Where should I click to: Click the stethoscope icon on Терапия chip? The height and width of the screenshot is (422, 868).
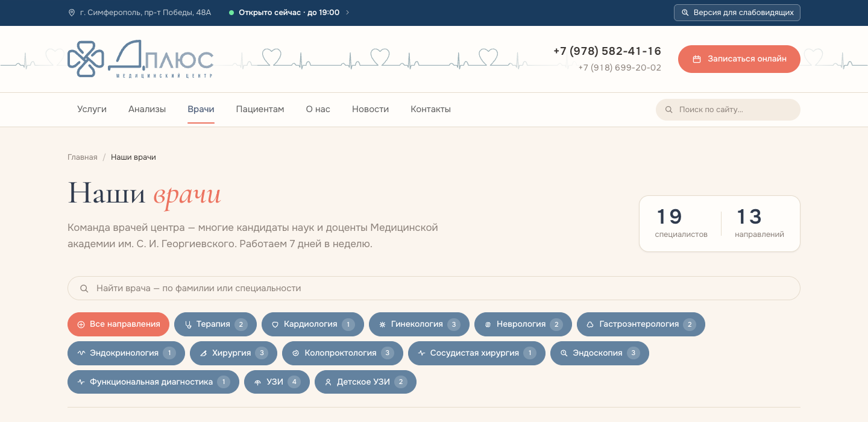[x=188, y=324]
